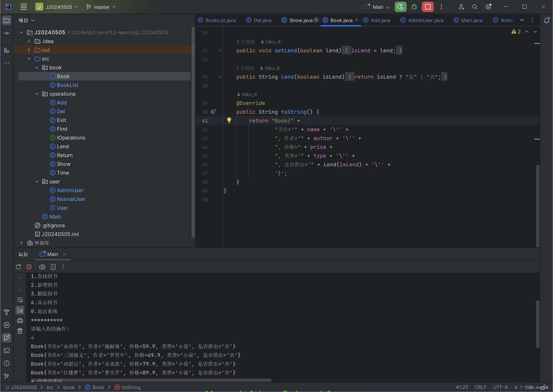Close the Book.java tab
Image resolution: width=553 pixels, height=392 pixels.
357,20
